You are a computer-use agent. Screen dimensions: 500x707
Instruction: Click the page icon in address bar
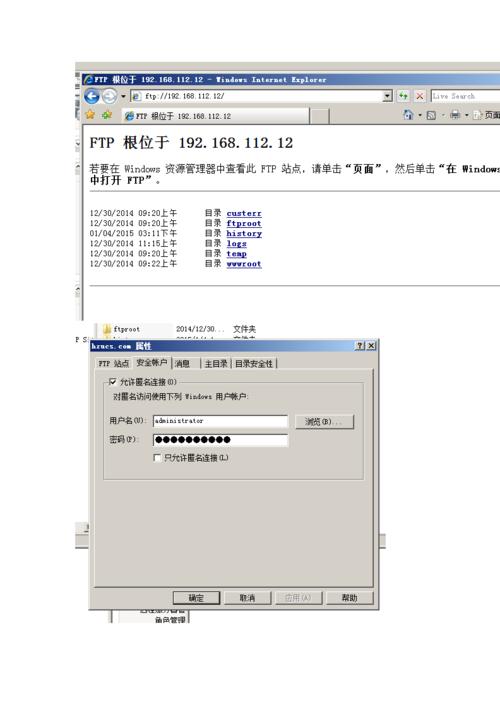click(136, 96)
